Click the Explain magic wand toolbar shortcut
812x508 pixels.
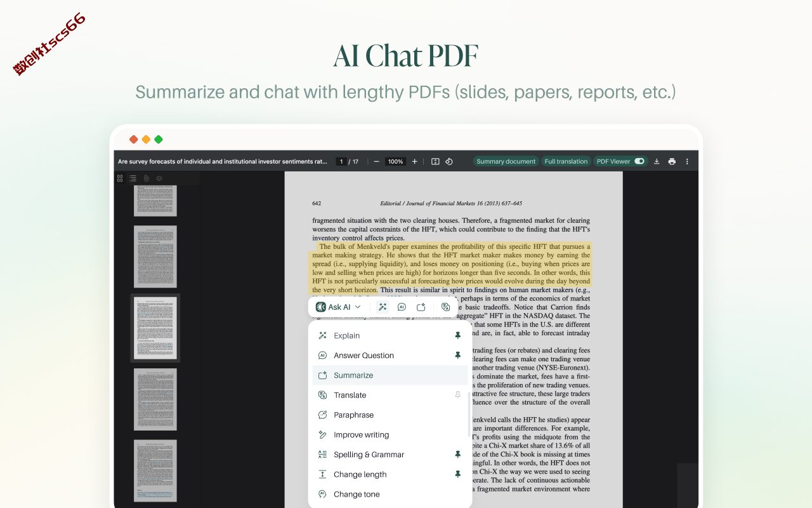[x=383, y=307]
